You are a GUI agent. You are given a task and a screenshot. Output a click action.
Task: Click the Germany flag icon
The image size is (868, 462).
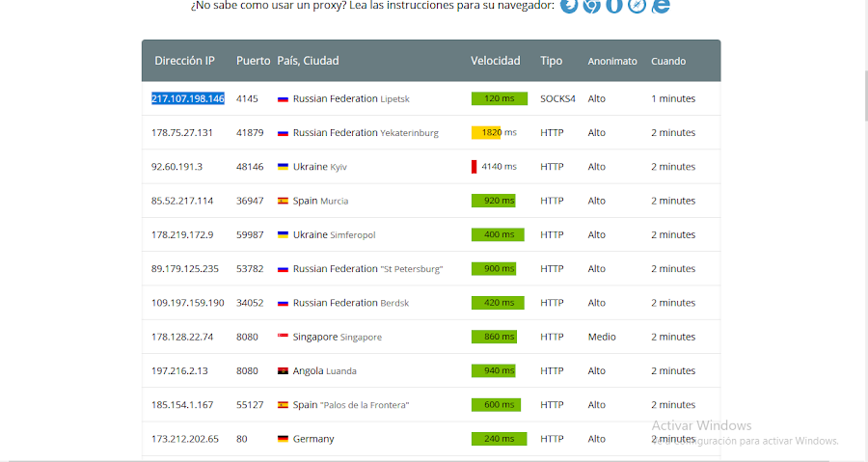pyautogui.click(x=284, y=439)
